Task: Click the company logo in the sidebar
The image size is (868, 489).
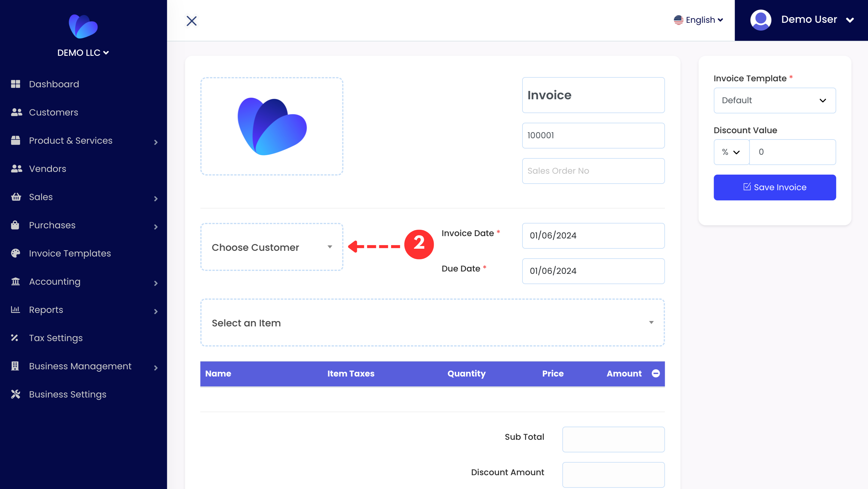Action: tap(83, 26)
